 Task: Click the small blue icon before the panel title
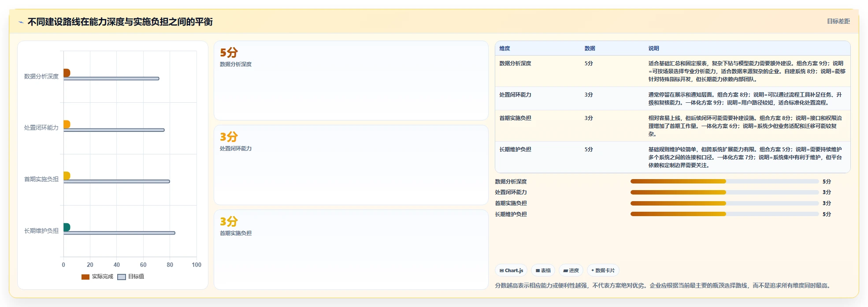click(21, 22)
